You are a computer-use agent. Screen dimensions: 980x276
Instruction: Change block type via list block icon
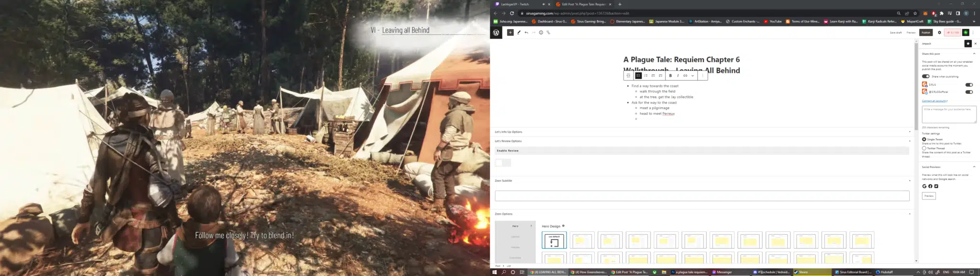(628, 75)
